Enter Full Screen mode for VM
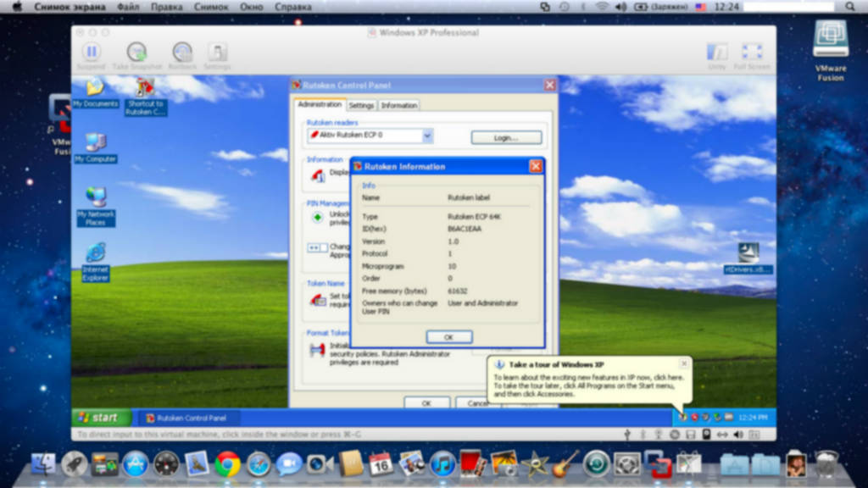Viewport: 868px width, 488px height. point(751,53)
